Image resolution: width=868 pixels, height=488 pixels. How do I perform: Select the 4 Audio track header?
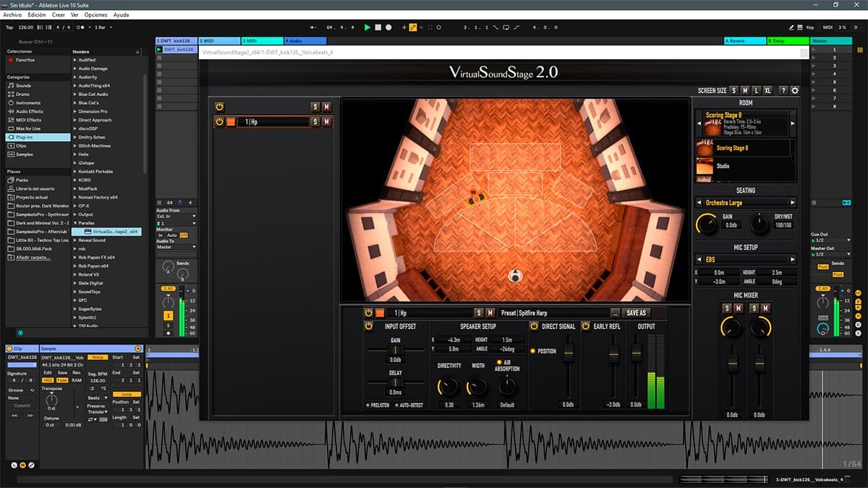point(304,41)
